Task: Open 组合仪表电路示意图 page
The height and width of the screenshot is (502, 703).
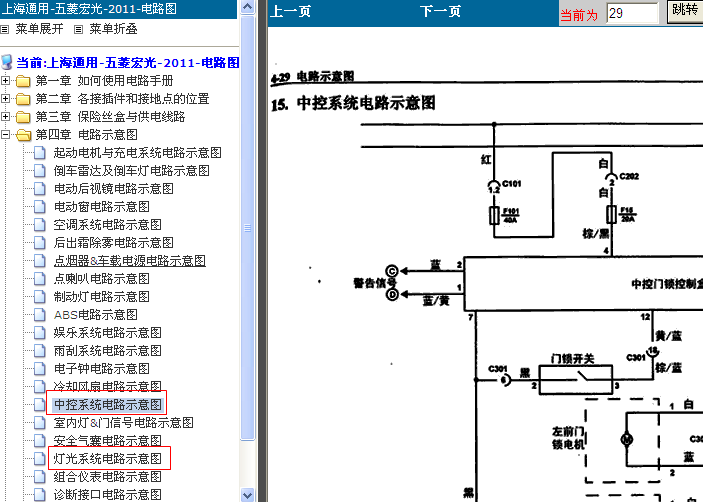Action: click(x=108, y=476)
